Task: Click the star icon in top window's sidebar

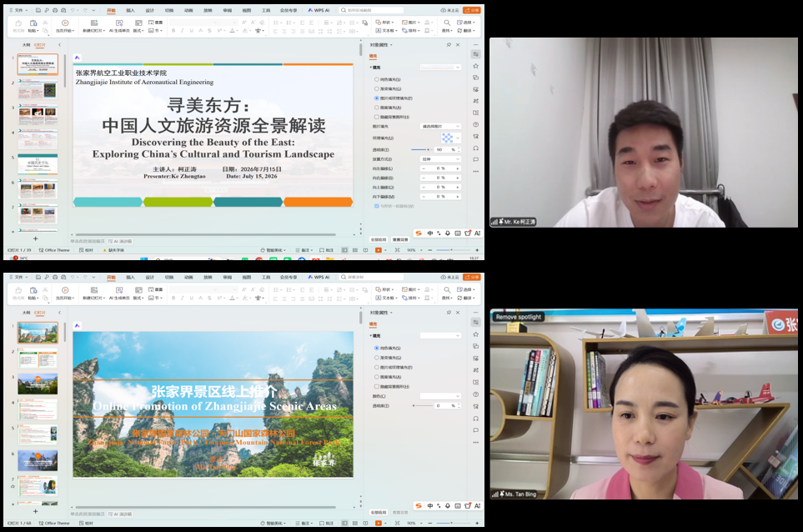Action: (476, 66)
